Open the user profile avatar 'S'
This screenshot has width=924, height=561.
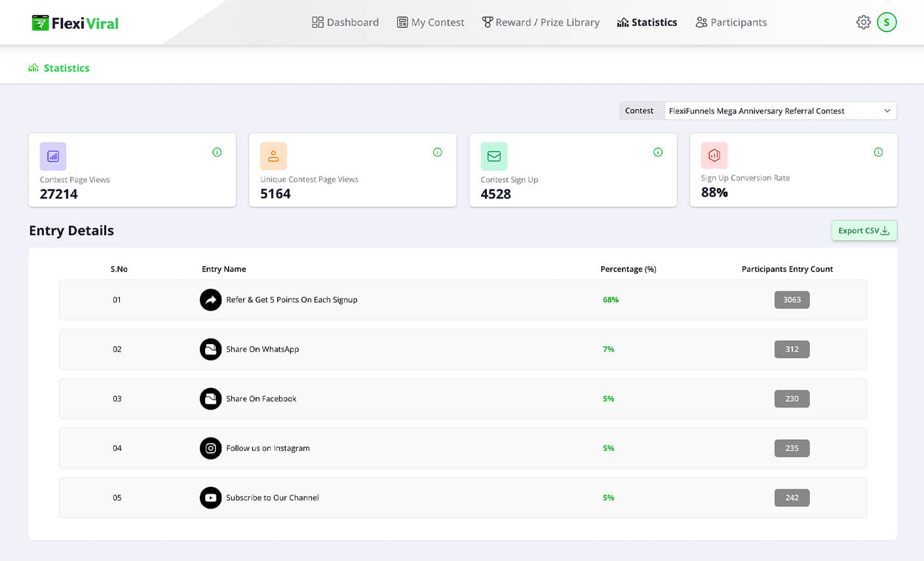(887, 22)
